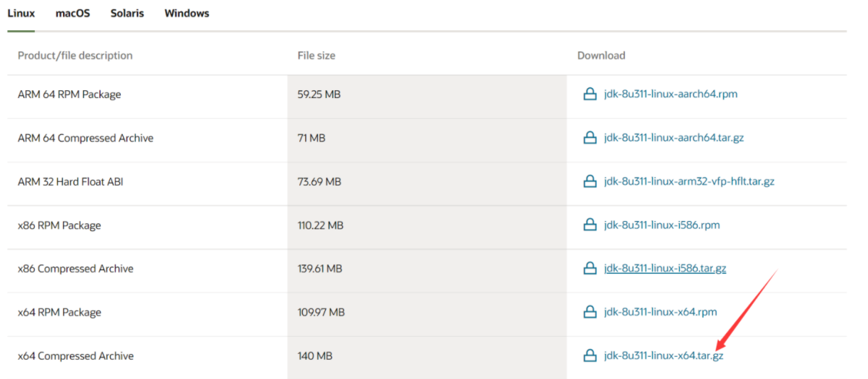Download jdk-8u311-linux-x64.rpm package
Image resolution: width=868 pixels, height=379 pixels.
tap(660, 312)
